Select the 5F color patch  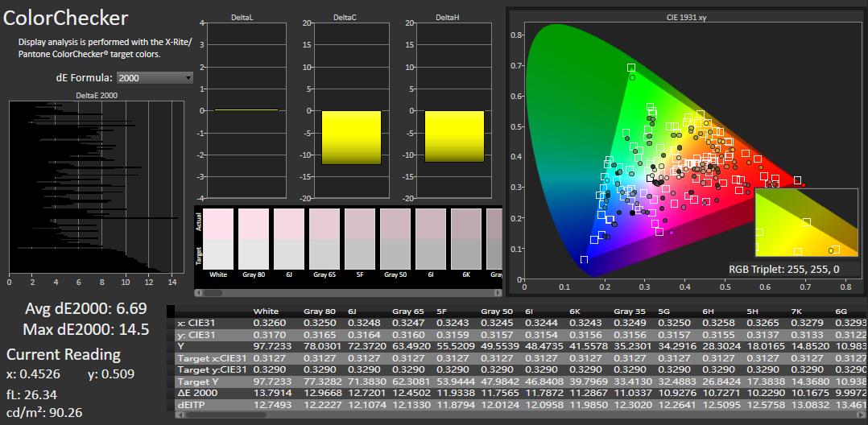click(x=360, y=238)
